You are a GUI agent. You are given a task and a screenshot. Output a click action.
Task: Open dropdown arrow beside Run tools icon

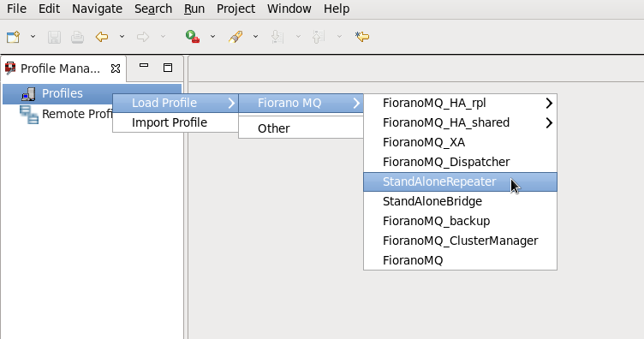point(212,37)
